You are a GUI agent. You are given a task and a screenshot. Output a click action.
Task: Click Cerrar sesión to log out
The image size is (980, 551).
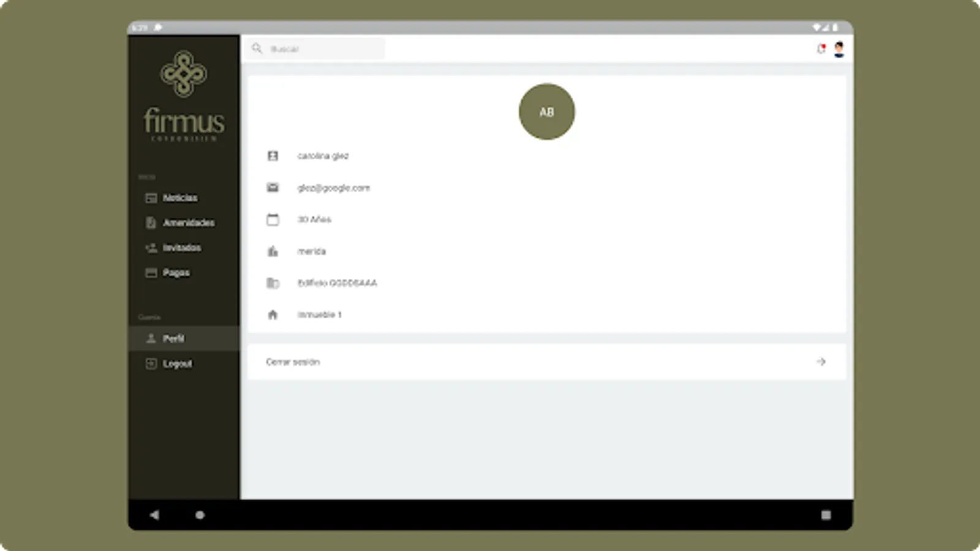tap(292, 362)
